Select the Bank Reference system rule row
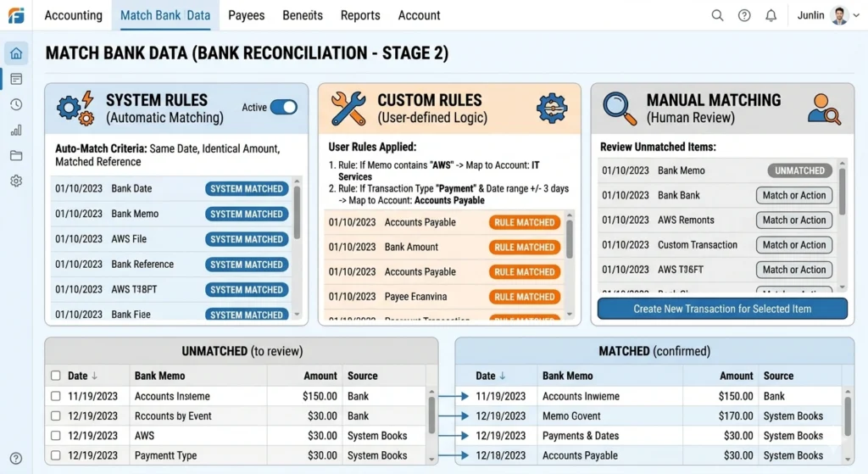 pyautogui.click(x=171, y=265)
